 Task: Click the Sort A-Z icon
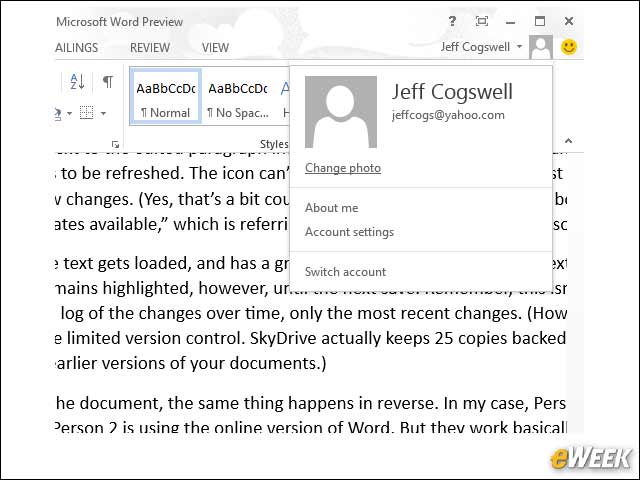click(77, 82)
